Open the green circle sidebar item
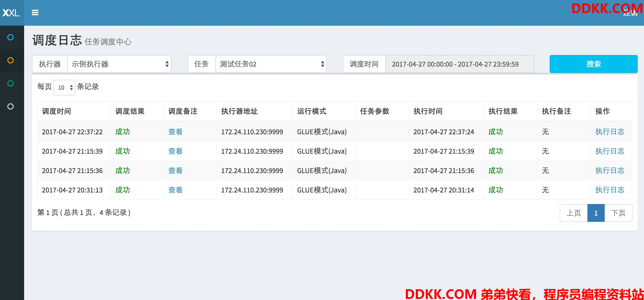 pyautogui.click(x=10, y=83)
